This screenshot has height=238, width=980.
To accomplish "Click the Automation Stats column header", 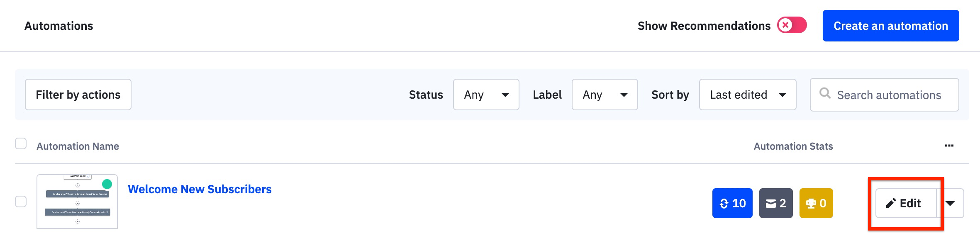I will coord(793,146).
